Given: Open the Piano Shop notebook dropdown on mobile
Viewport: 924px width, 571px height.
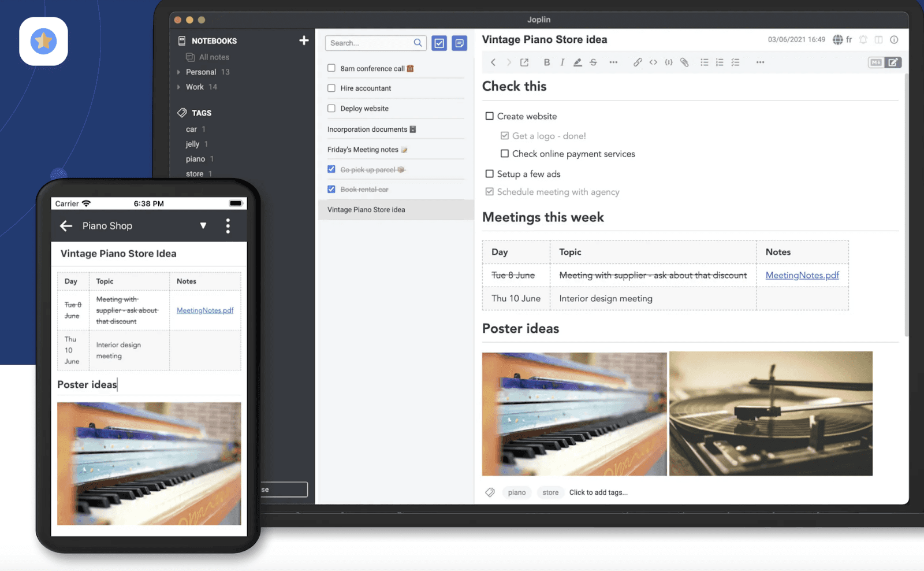Looking at the screenshot, I should click(203, 225).
